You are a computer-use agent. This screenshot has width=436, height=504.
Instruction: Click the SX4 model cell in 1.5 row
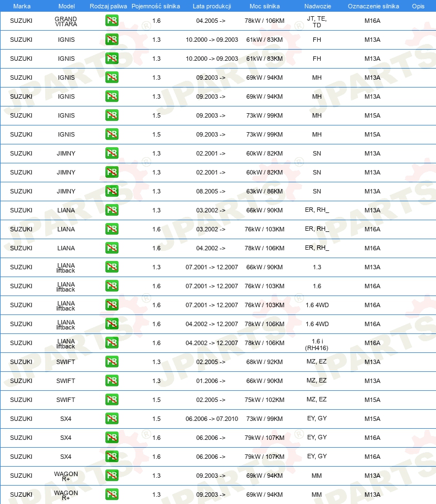[66, 419]
